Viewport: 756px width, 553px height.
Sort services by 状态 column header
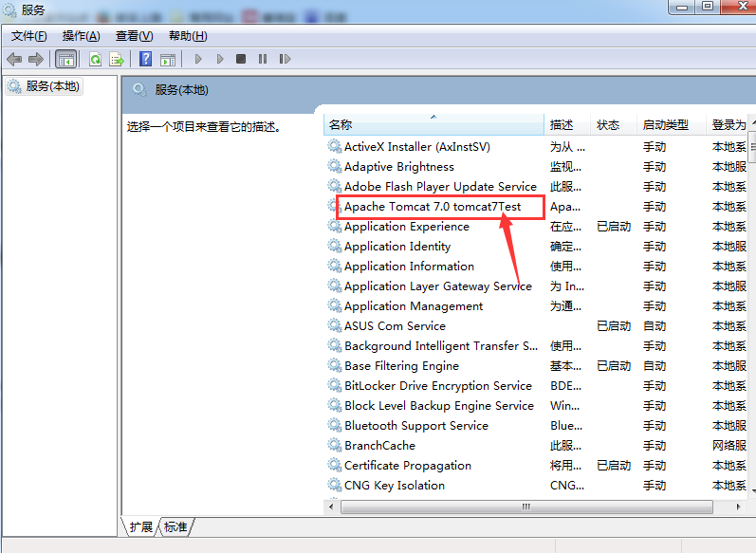608,125
